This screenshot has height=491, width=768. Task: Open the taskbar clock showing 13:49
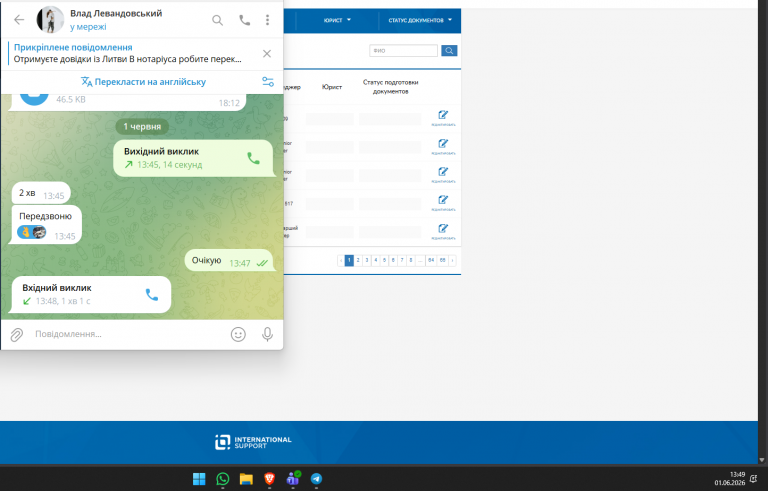730,479
